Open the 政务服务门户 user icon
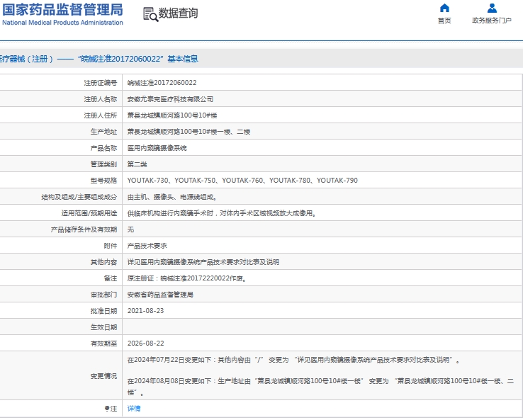Image resolution: width=523 pixels, height=420 pixels. [492, 8]
